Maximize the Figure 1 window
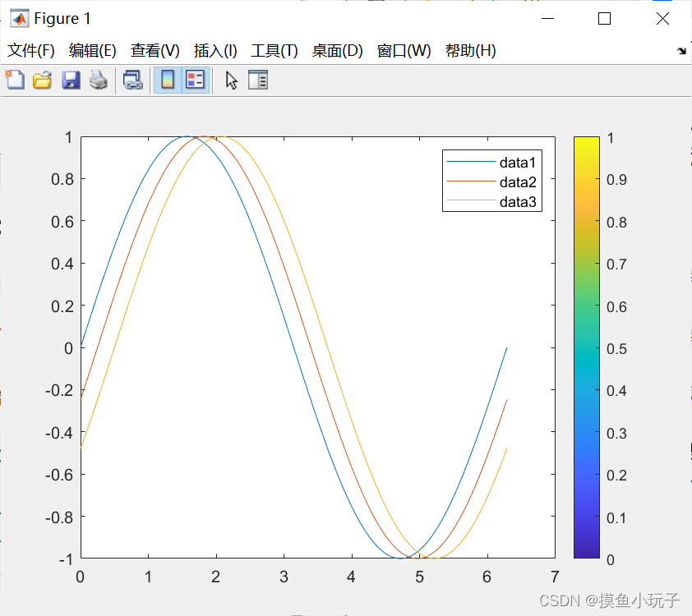The height and width of the screenshot is (616, 692). click(x=605, y=19)
